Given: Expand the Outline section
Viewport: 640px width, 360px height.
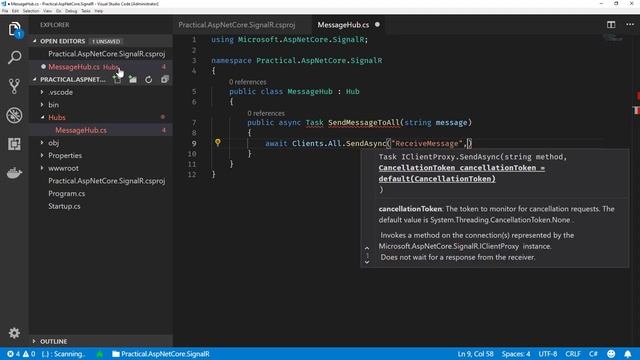Looking at the screenshot, I should pos(34,341).
